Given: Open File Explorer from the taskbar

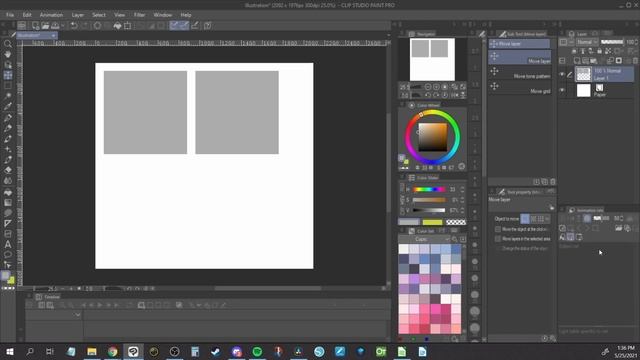Looking at the screenshot, I should 92,351.
